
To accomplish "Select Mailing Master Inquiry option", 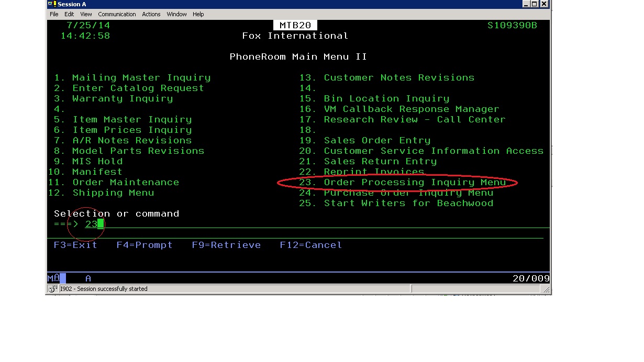I will click(x=141, y=77).
